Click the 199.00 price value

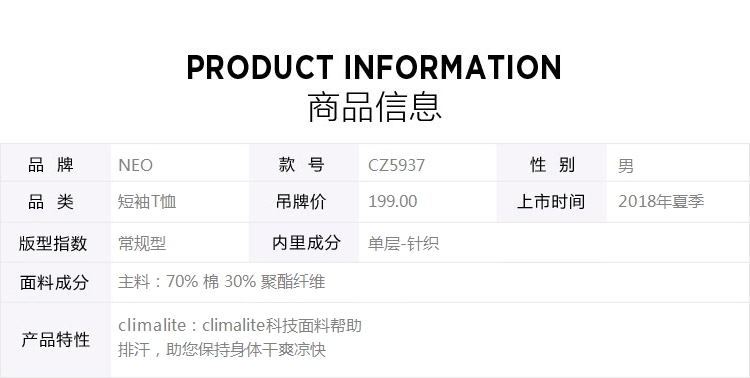tap(393, 201)
